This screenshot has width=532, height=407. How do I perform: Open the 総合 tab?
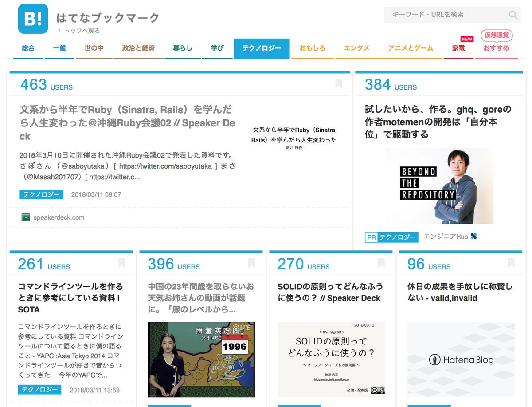pos(28,48)
